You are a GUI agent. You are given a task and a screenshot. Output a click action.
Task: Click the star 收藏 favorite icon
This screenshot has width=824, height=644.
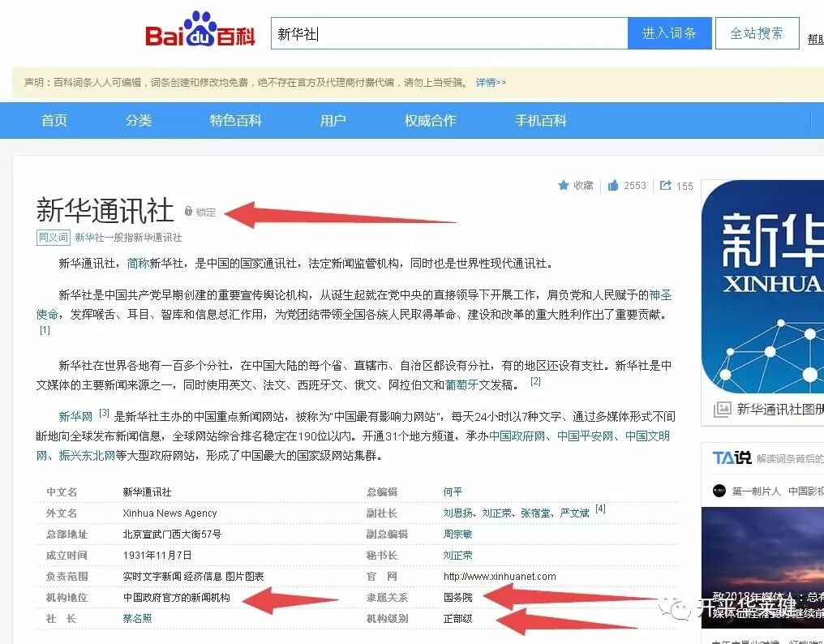point(564,185)
